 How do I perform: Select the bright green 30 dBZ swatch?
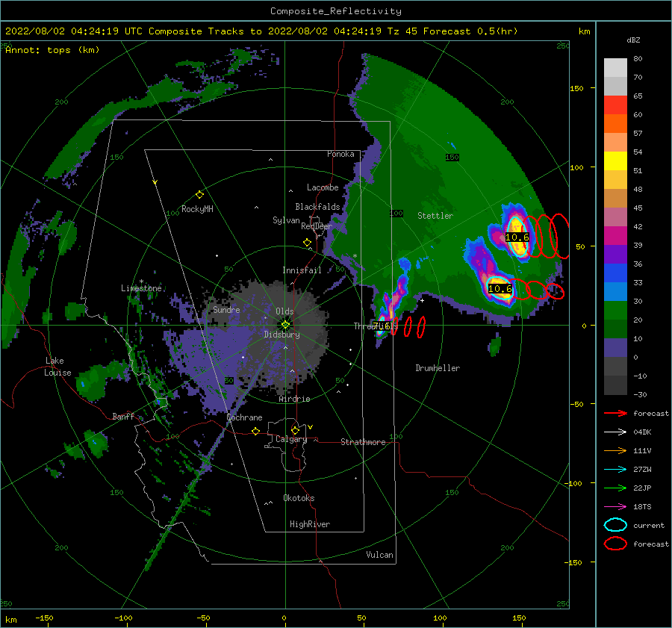click(x=615, y=311)
